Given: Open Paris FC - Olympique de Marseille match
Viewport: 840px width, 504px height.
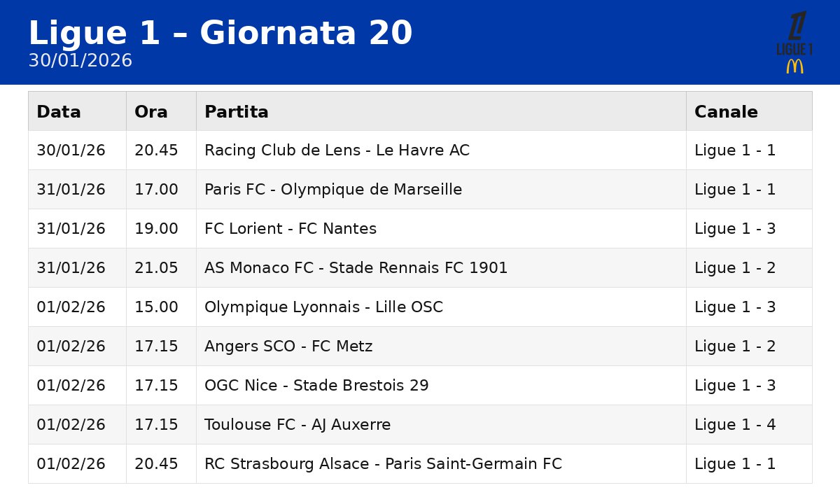Looking at the screenshot, I should coord(420,190).
